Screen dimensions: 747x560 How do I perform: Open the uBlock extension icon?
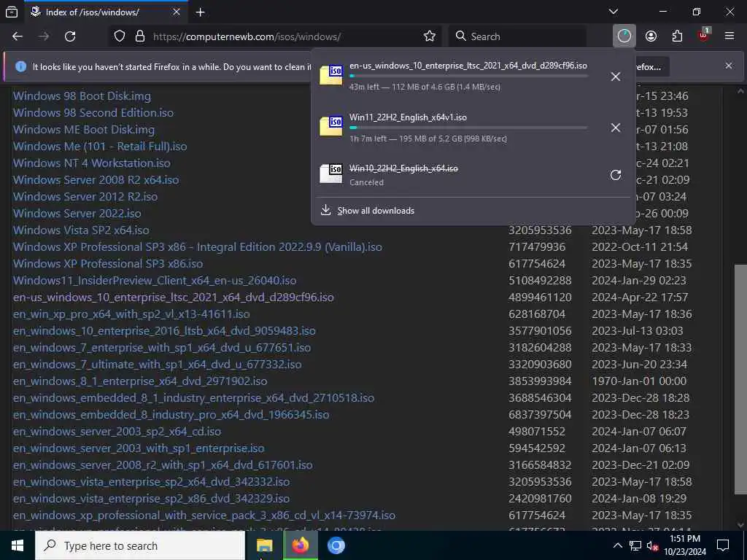(x=704, y=35)
